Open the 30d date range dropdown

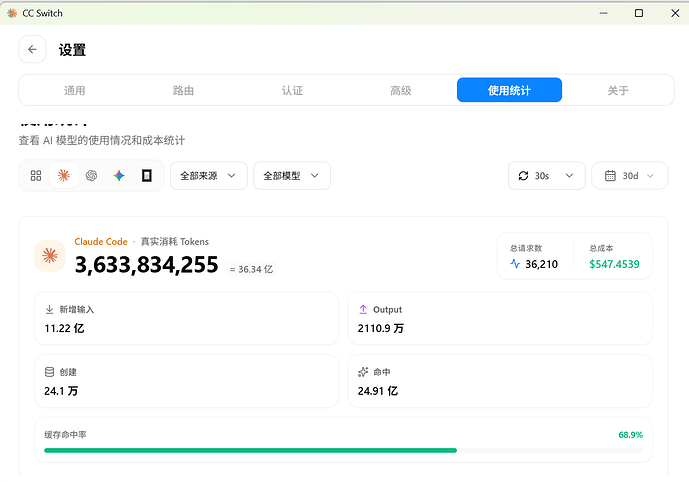point(630,176)
